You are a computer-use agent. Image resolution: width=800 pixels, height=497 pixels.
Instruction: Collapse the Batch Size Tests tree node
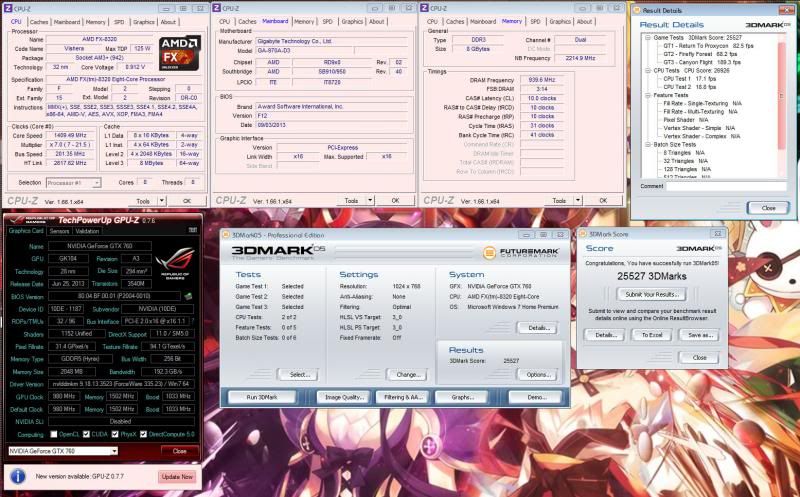click(647, 144)
